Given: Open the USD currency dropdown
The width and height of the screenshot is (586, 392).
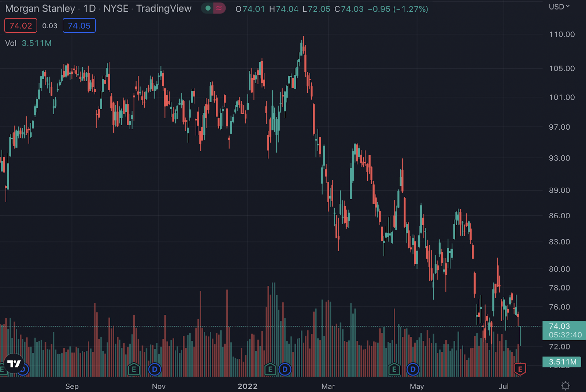Looking at the screenshot, I should 559,7.
